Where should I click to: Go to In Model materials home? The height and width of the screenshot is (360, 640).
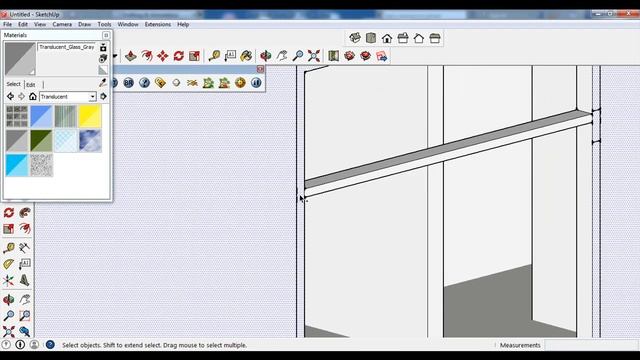(33, 97)
